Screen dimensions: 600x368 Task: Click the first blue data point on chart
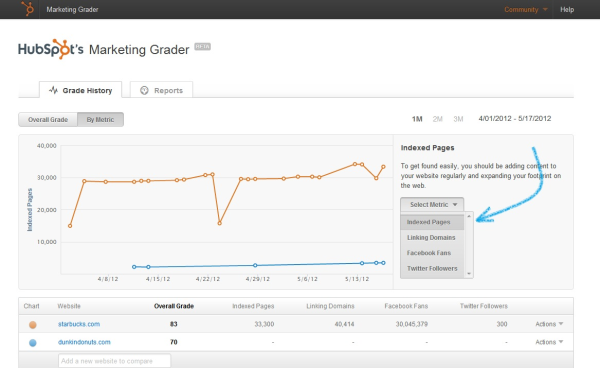point(134,267)
